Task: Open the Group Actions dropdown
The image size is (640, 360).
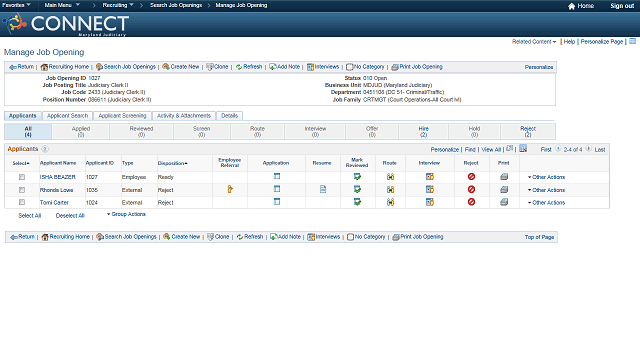Action: [126, 214]
